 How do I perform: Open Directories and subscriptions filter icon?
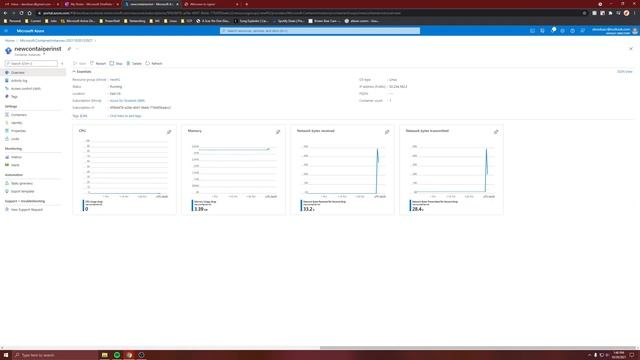click(542, 31)
